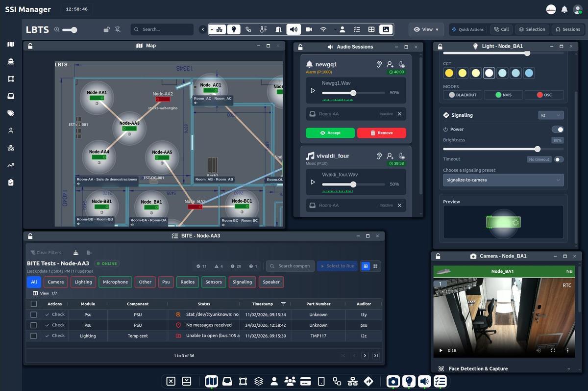Click the notification bell icon
588x391 pixels.
[x=564, y=9]
